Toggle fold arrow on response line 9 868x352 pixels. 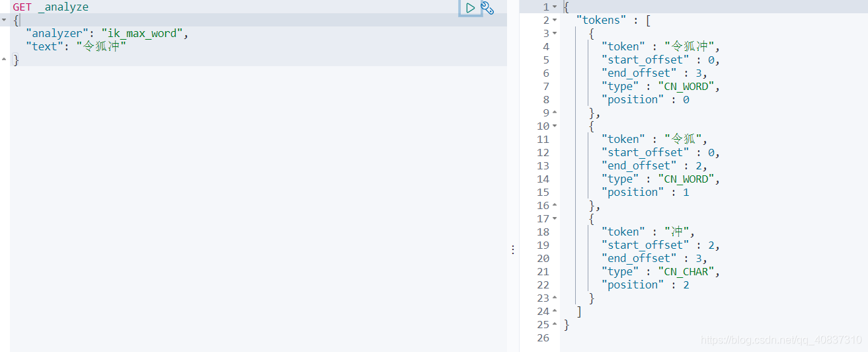click(555, 113)
